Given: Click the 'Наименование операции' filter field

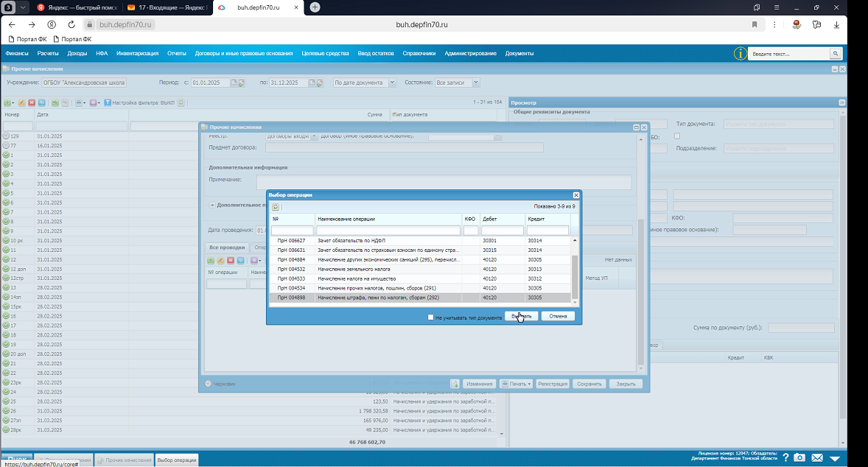Looking at the screenshot, I should pos(388,230).
